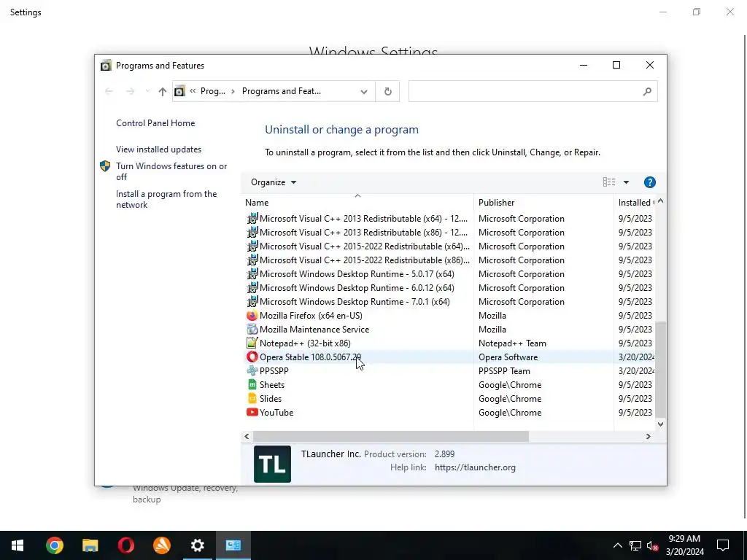Open Google Chrome from the taskbar
Image resolution: width=747 pixels, height=560 pixels.
(54, 545)
